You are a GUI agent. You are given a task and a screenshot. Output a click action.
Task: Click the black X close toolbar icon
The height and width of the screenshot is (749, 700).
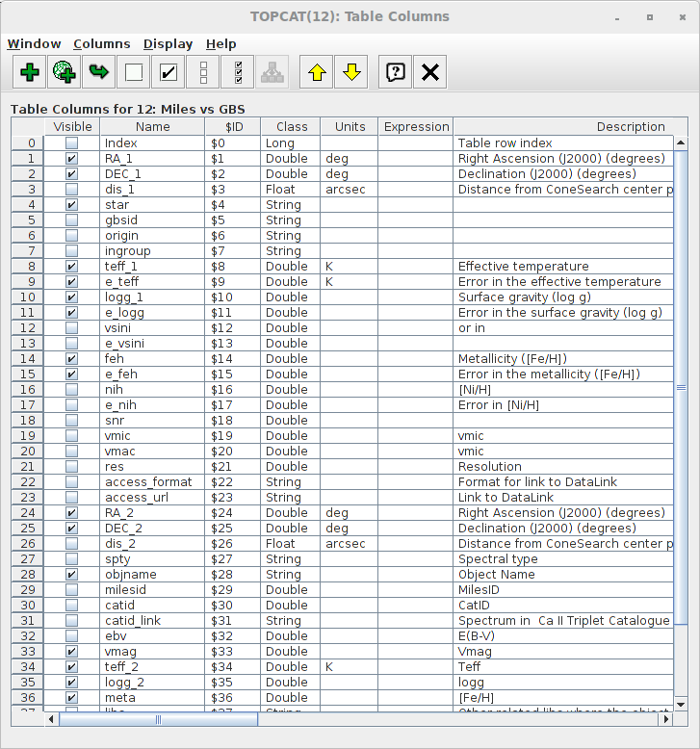[x=430, y=72]
